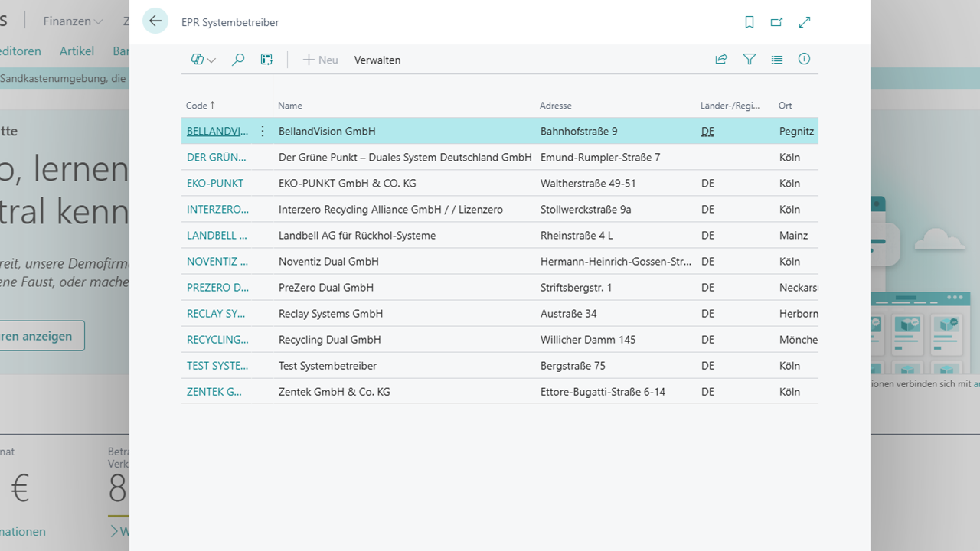Select the Der Grüne Punkt name cell
The width and height of the screenshot is (980, 551).
click(x=404, y=157)
